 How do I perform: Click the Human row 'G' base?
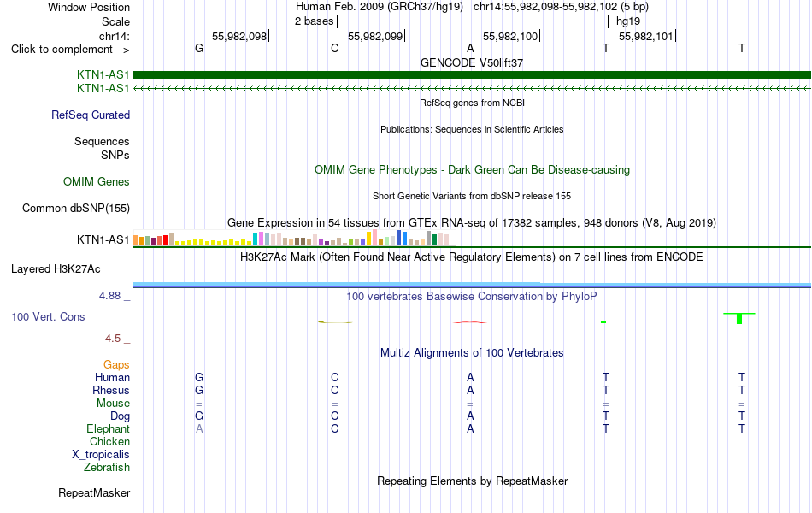click(x=199, y=377)
